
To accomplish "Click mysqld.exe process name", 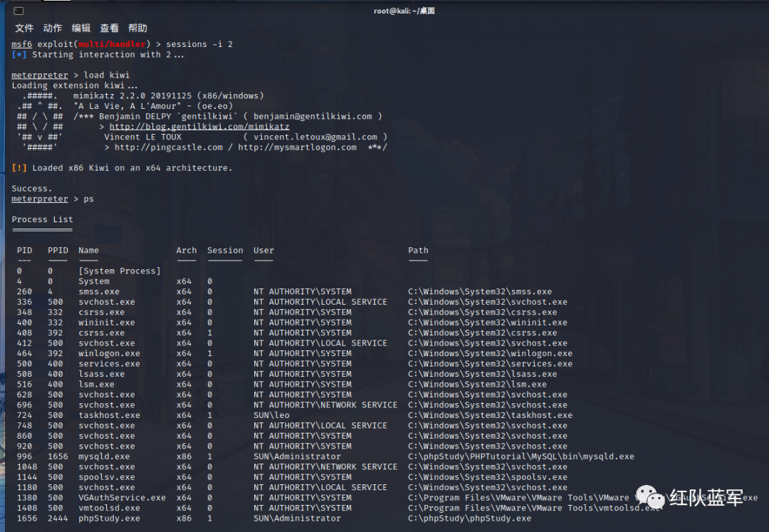I will [104, 456].
